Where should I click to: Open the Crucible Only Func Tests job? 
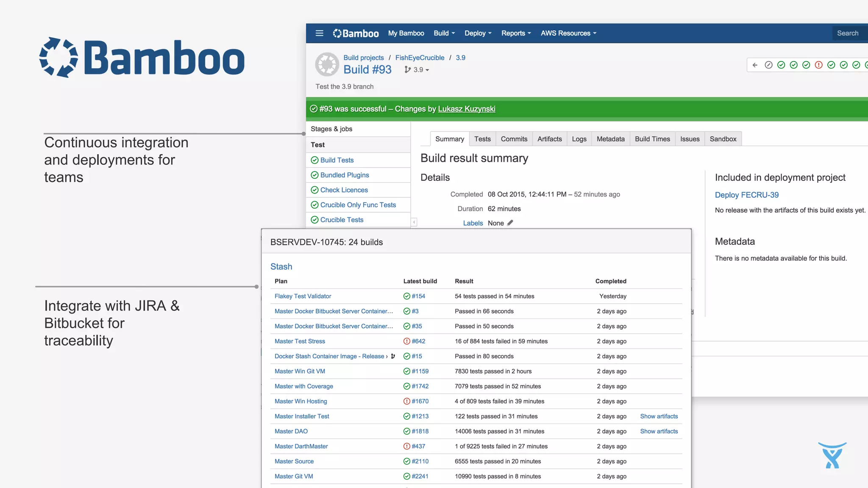coord(358,205)
